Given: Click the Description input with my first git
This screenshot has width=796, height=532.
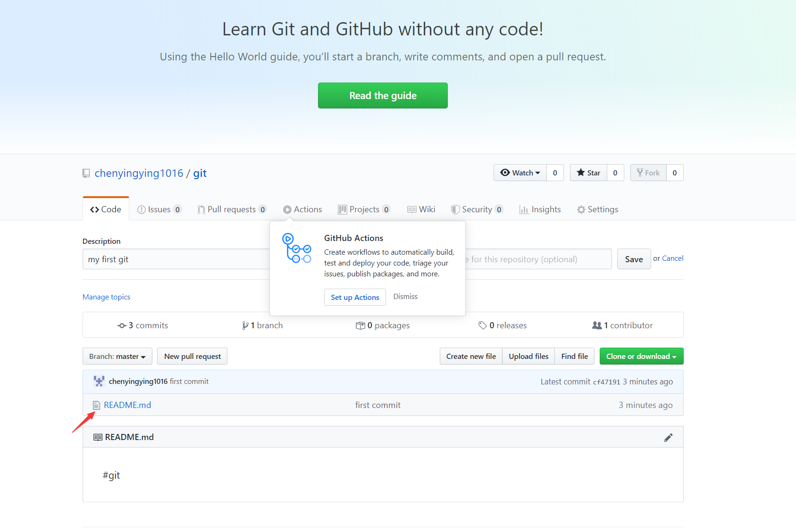Looking at the screenshot, I should [x=176, y=259].
